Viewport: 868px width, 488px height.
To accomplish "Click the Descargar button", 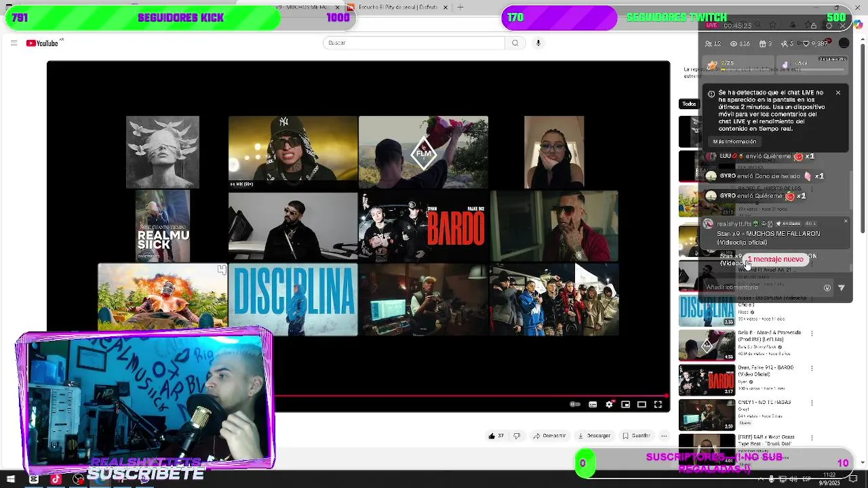I will coord(595,436).
